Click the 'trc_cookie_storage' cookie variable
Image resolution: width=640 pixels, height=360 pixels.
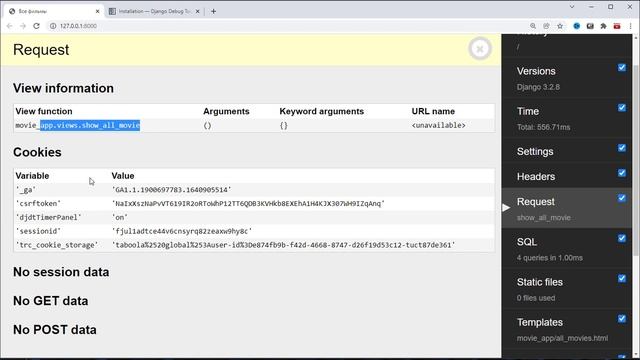click(57, 245)
